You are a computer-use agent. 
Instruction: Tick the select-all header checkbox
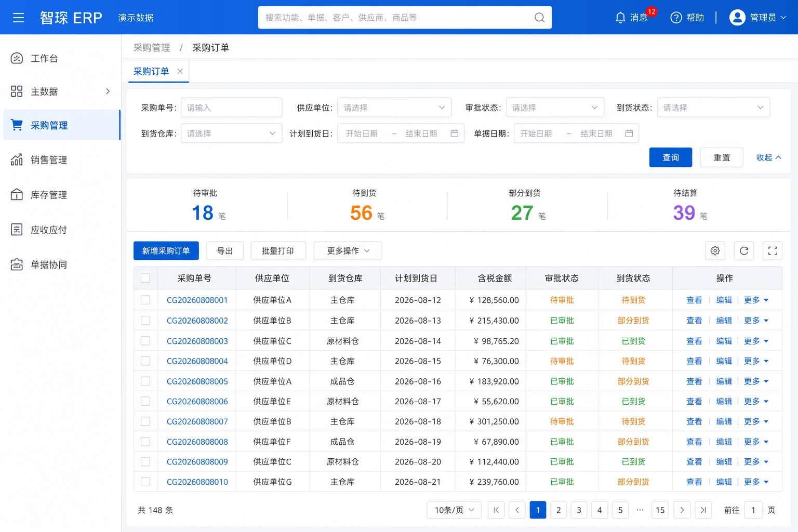point(145,278)
